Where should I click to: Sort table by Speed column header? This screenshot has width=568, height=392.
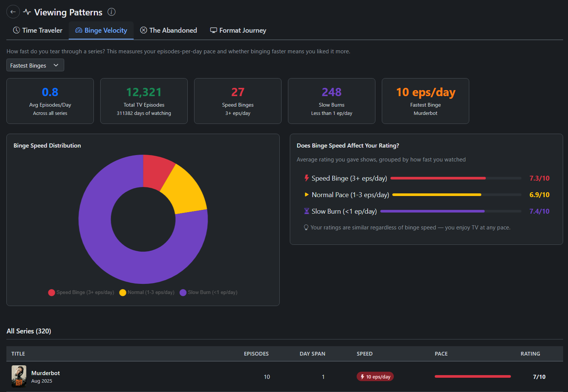tap(365, 354)
